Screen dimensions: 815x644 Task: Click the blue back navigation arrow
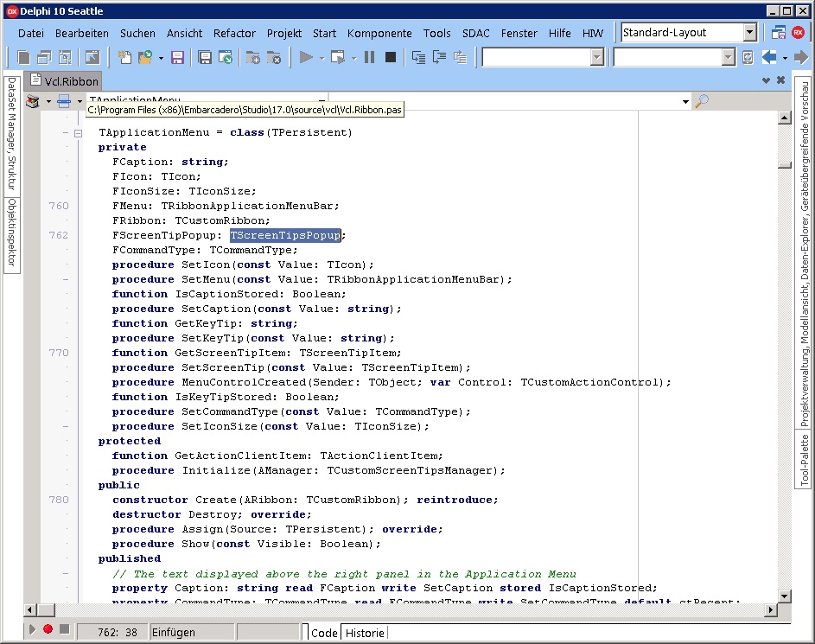click(x=768, y=58)
